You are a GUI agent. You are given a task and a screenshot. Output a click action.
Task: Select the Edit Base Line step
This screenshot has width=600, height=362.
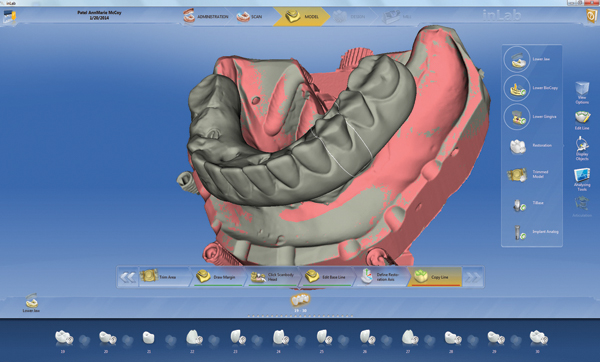[x=326, y=277]
